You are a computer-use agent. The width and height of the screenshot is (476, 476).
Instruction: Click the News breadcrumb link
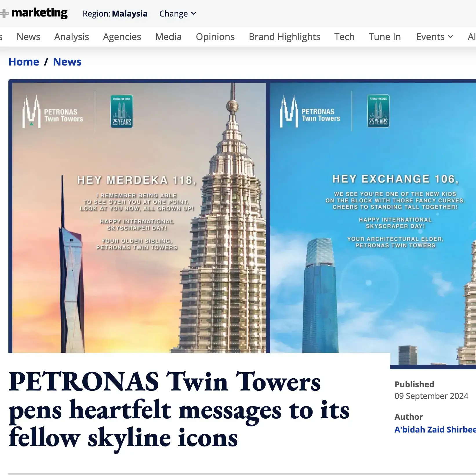point(67,62)
